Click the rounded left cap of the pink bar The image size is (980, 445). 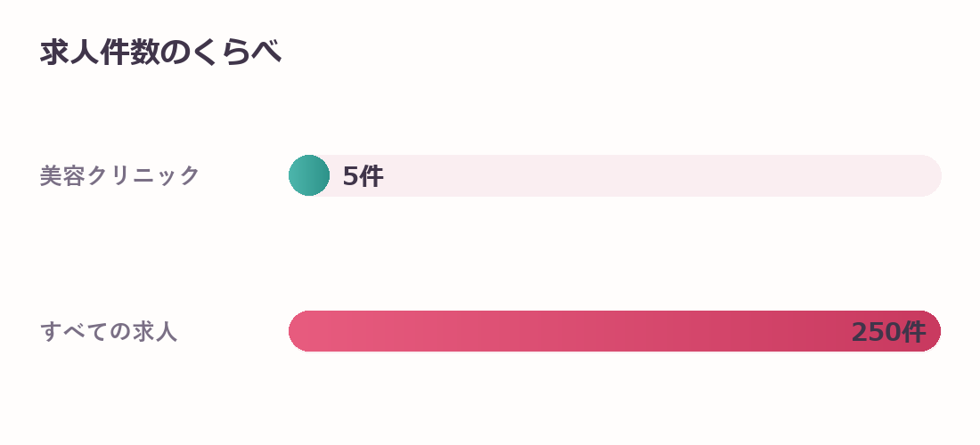tap(298, 331)
